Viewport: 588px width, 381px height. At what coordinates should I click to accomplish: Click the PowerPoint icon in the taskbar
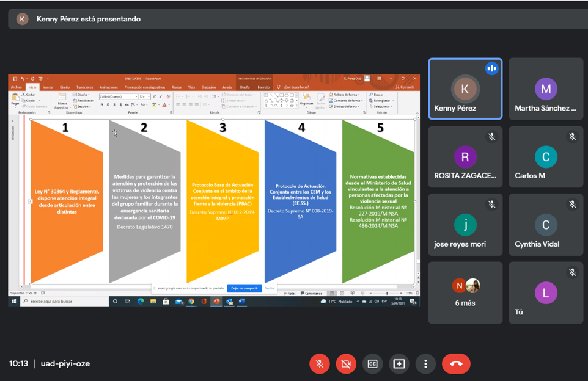(216, 302)
